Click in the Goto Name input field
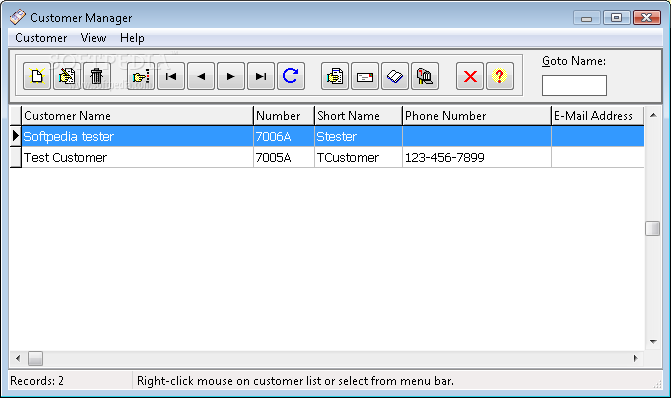This screenshot has height=398, width=671. [574, 86]
